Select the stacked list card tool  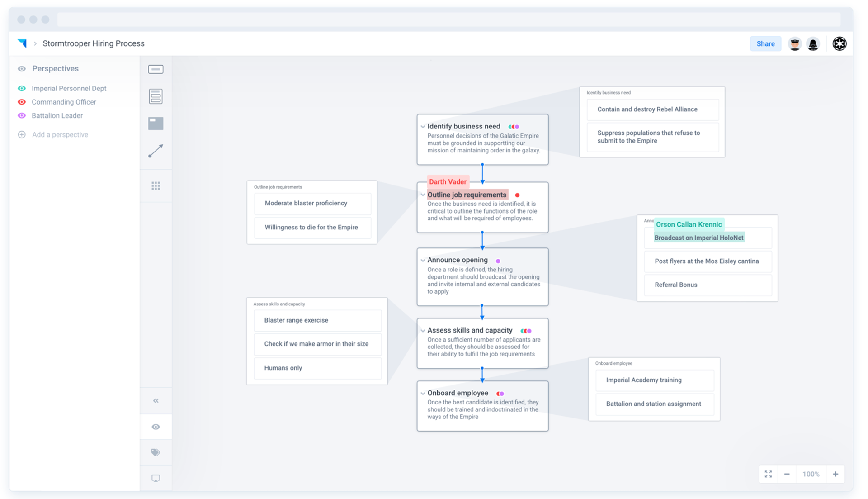coord(156,96)
